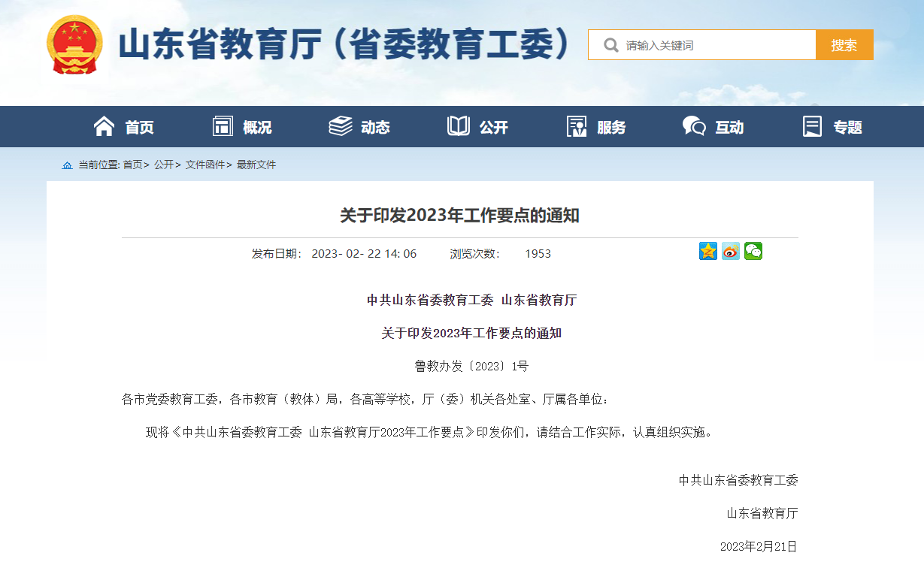Screen dimensions: 924x580
Task: Share the article via WeChat icon
Action: [x=753, y=252]
